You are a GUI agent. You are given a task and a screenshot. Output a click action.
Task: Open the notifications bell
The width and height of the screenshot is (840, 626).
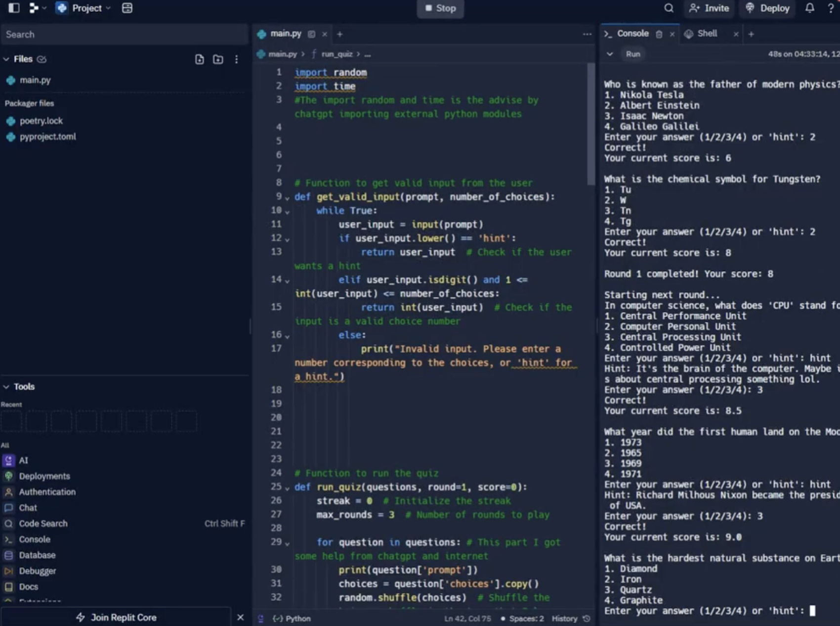[809, 8]
